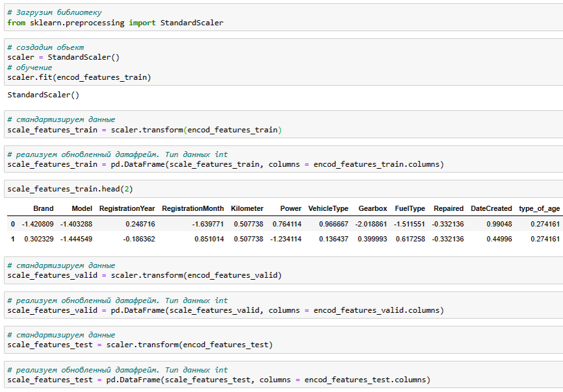
Task: Click the '# обучение' comment line
Action: (x=30, y=67)
